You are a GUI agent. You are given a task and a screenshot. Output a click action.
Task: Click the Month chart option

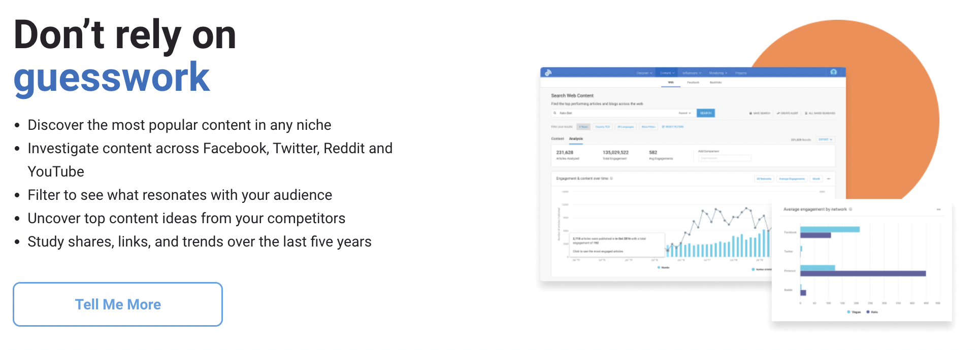click(816, 179)
